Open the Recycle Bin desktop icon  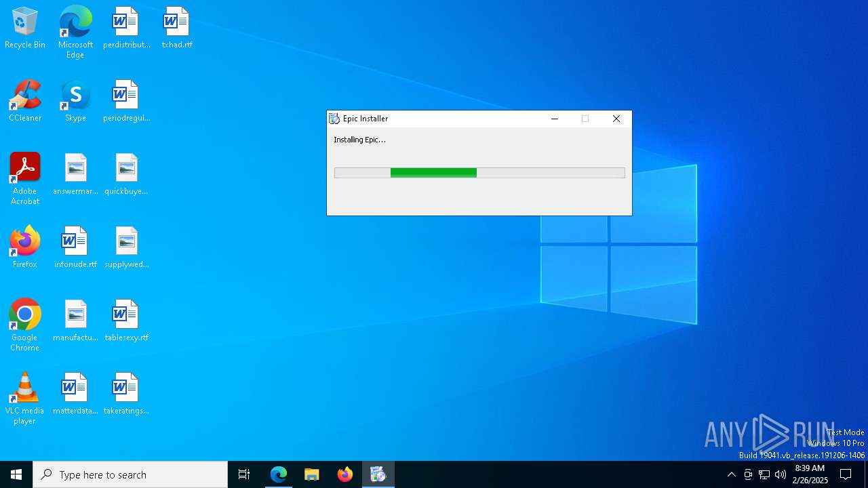point(25,28)
